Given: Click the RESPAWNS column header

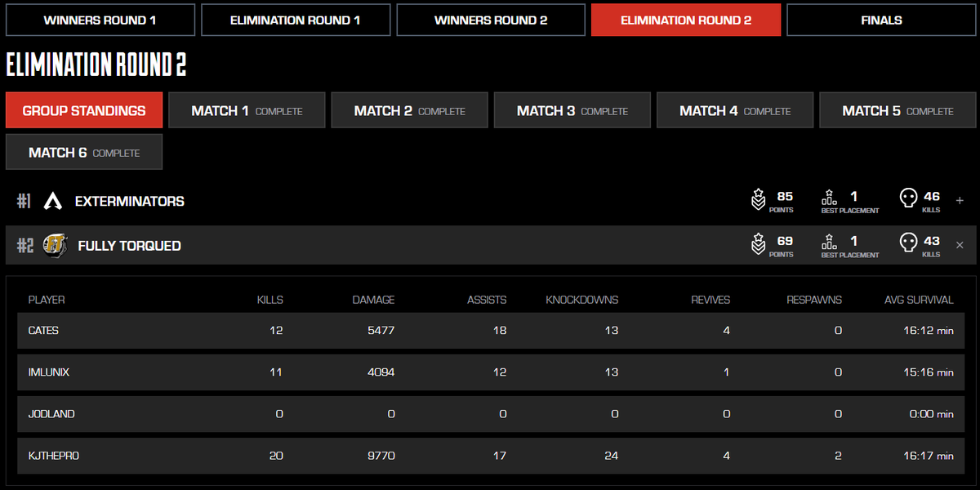Looking at the screenshot, I should [815, 300].
